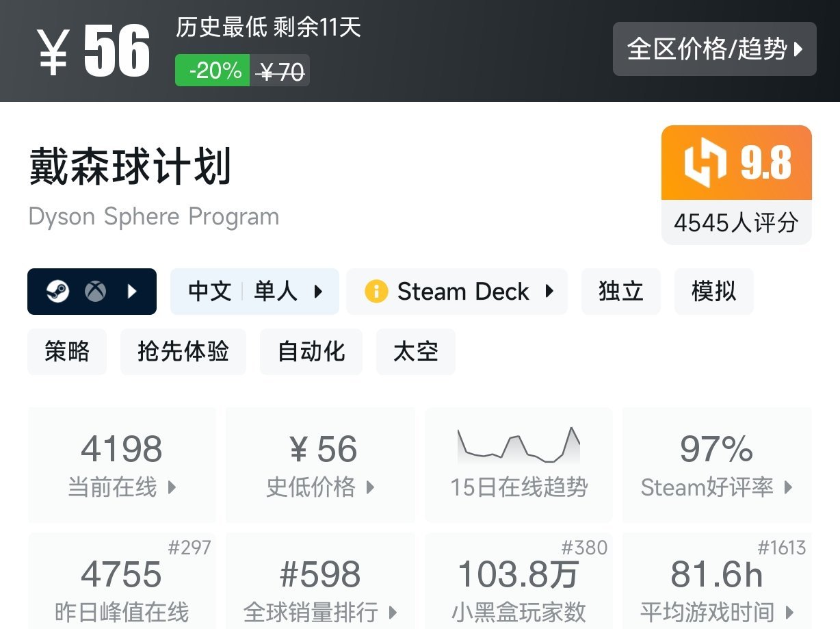Screen dimensions: 840x629
Task: Expand the Steam Deck compatibility arrow
Action: click(x=549, y=292)
